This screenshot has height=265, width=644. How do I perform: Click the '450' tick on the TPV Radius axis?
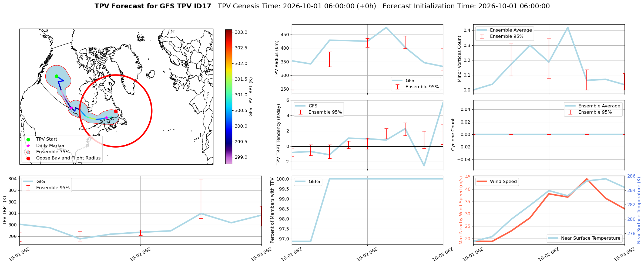[x=285, y=35]
